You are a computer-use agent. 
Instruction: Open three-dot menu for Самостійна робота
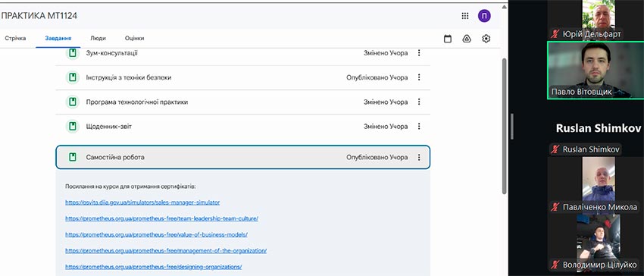(419, 157)
